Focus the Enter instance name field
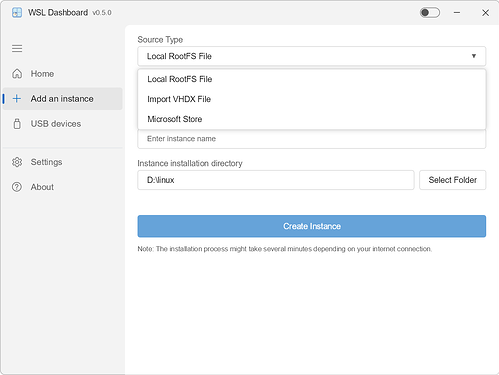The width and height of the screenshot is (499, 375). point(312,139)
